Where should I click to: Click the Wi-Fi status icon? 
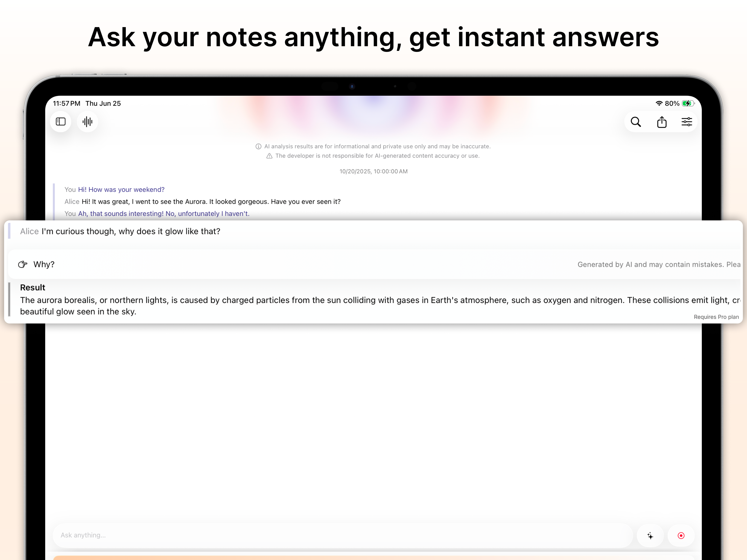pyautogui.click(x=659, y=103)
